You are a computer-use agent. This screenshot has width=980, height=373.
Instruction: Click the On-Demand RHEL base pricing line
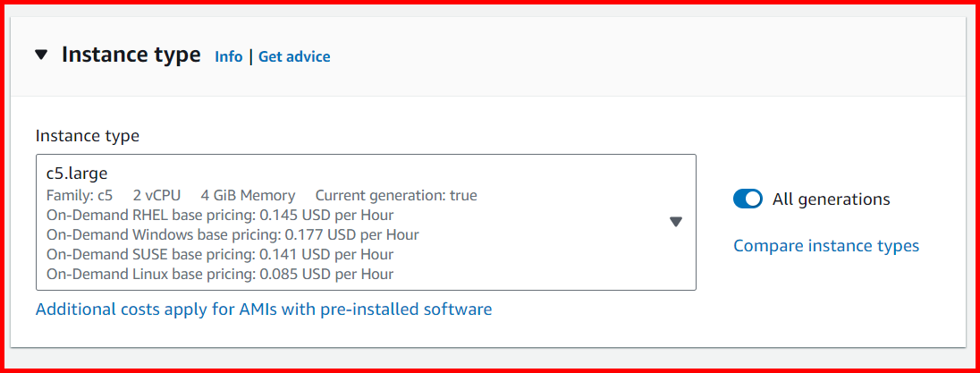coord(220,215)
